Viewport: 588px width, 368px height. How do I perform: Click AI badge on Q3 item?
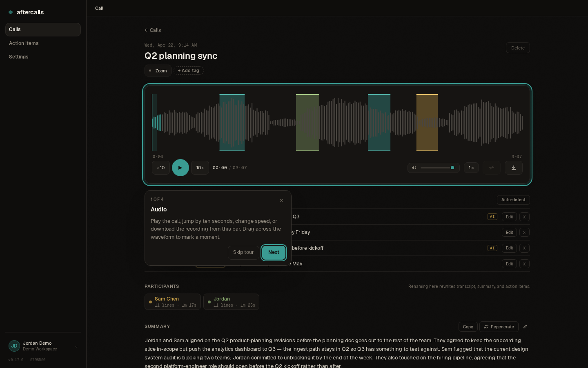click(492, 217)
